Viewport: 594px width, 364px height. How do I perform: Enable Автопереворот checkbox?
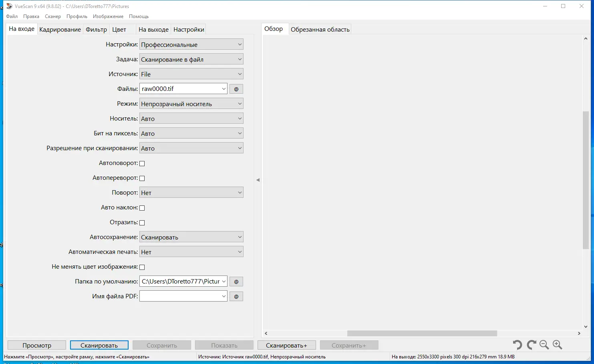coord(142,178)
